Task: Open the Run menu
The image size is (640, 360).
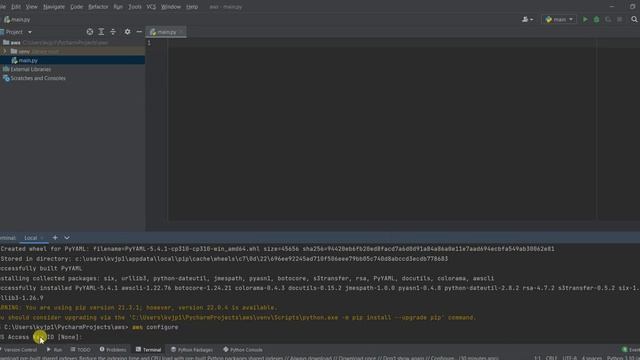Action: pos(118,7)
